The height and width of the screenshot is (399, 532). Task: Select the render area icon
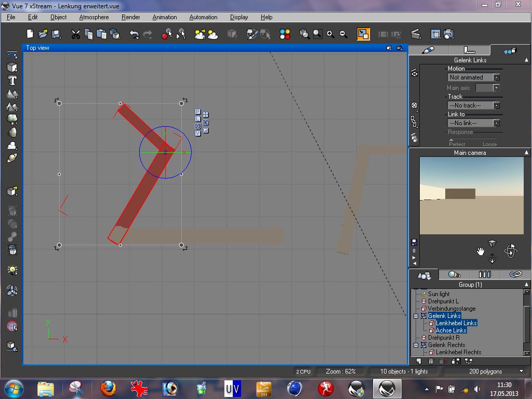click(x=435, y=34)
